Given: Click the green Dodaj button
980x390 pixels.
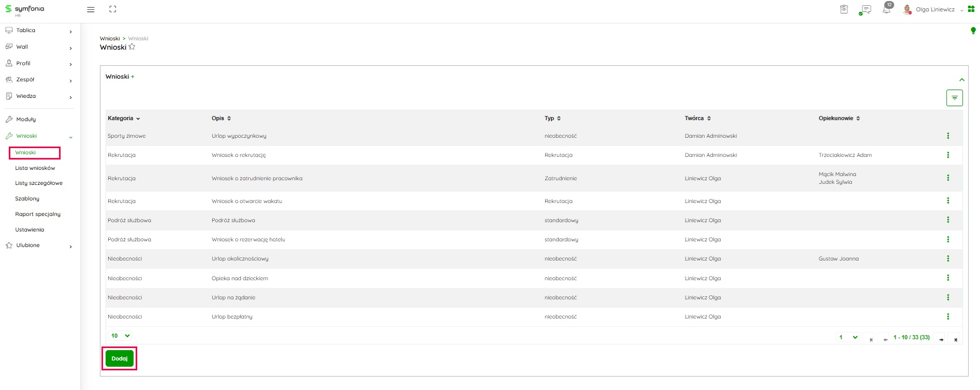Looking at the screenshot, I should 120,358.
